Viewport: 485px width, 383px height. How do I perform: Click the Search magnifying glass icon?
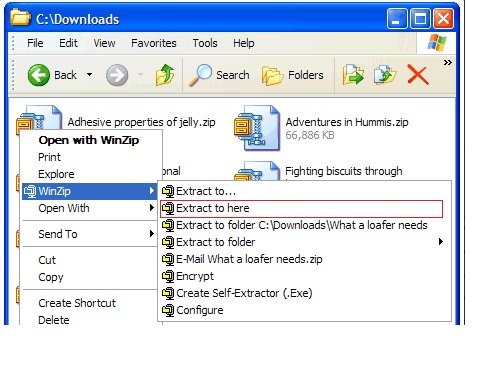tap(200, 75)
